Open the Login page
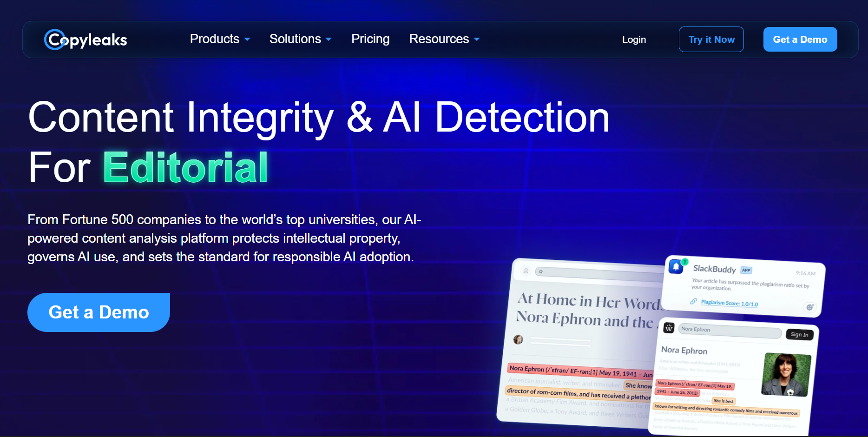Screen dimensions: 868x437 [x=634, y=40]
